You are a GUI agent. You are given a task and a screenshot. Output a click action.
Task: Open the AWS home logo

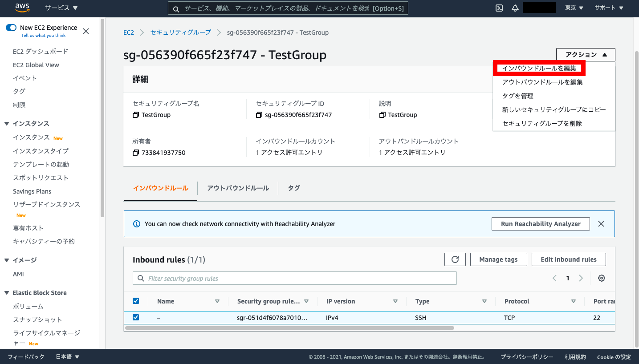coord(22,8)
